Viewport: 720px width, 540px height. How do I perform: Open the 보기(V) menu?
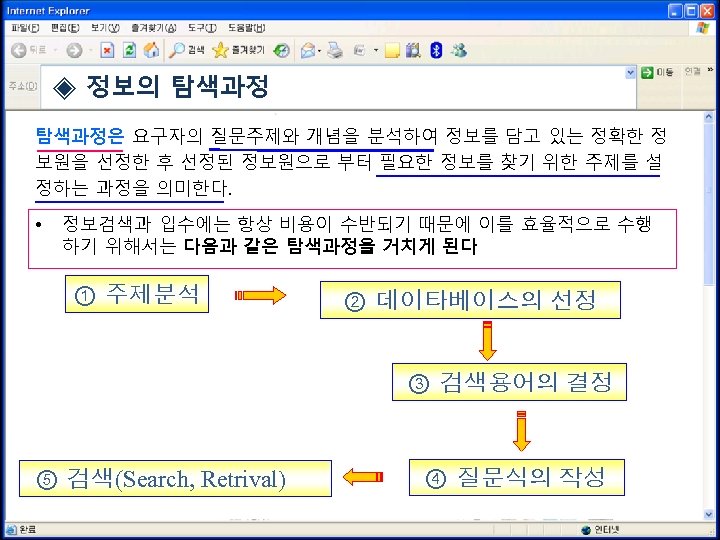105,28
